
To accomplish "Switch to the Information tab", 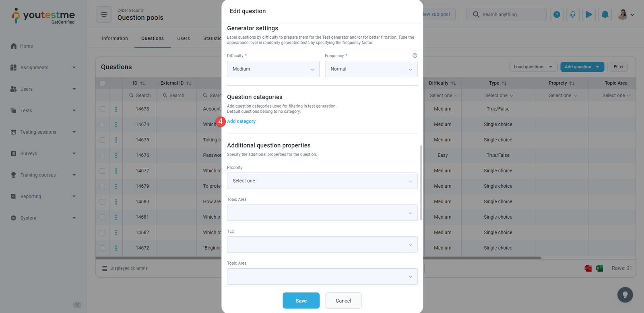I will [115, 39].
